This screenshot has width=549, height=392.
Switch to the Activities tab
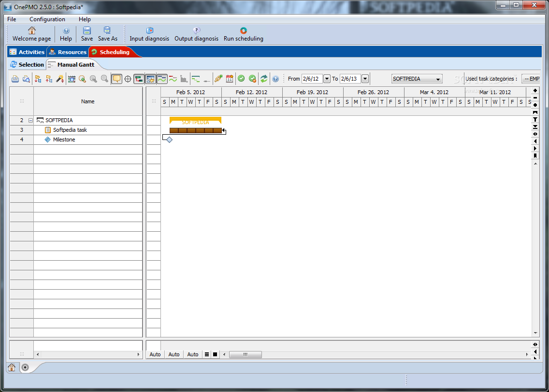click(x=28, y=52)
